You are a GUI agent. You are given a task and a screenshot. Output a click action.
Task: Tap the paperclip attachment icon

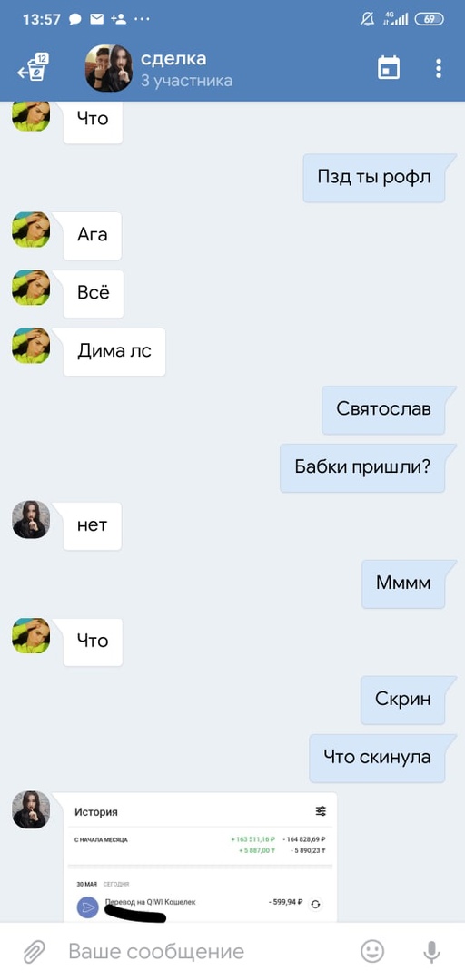[34, 951]
